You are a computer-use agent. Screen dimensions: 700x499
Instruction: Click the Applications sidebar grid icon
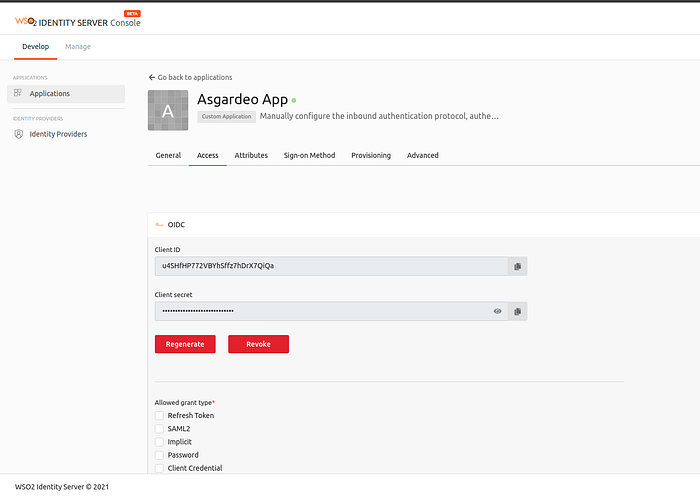(18, 93)
